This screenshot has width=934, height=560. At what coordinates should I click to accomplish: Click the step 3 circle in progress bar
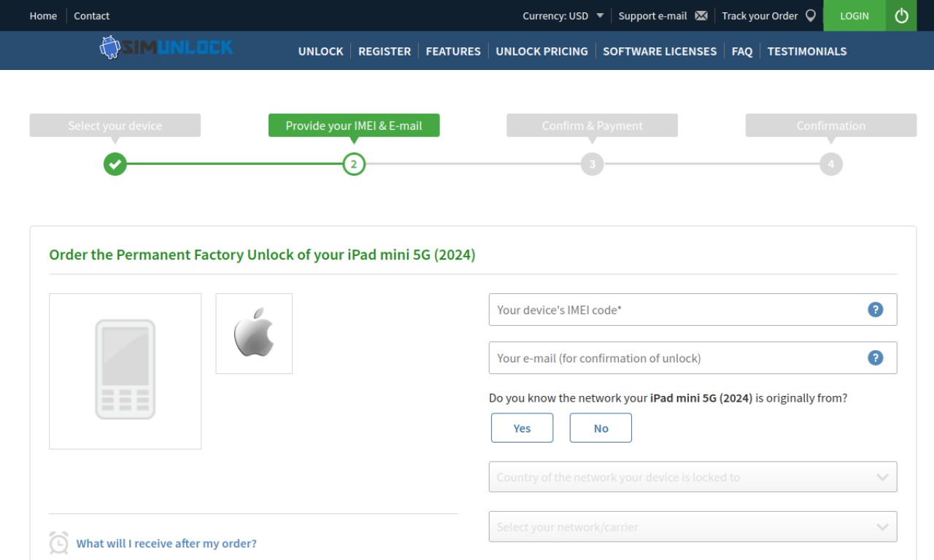[592, 164]
